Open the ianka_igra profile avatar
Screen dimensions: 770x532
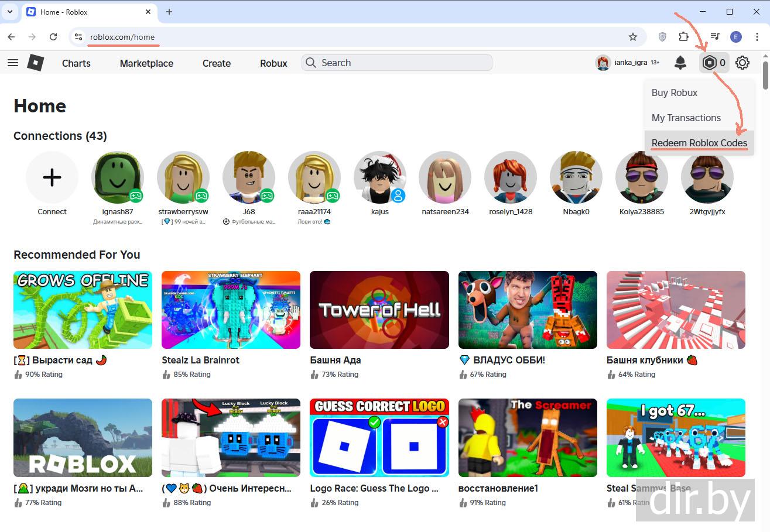603,63
